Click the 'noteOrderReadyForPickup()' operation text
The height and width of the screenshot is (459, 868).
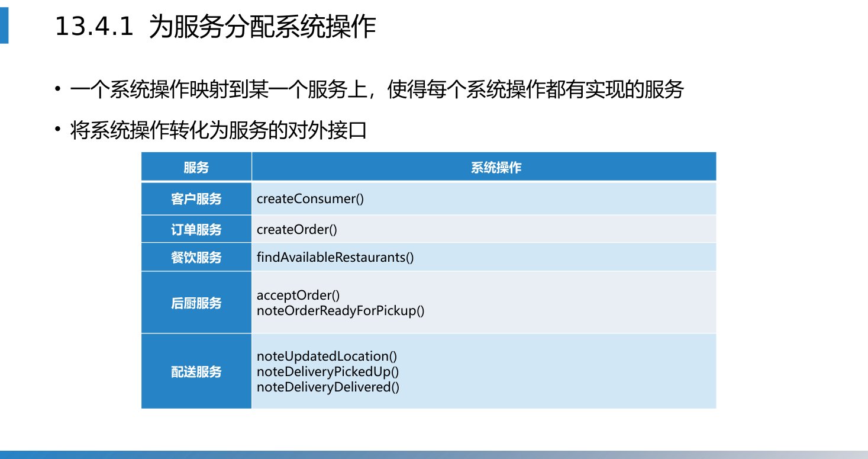point(341,310)
